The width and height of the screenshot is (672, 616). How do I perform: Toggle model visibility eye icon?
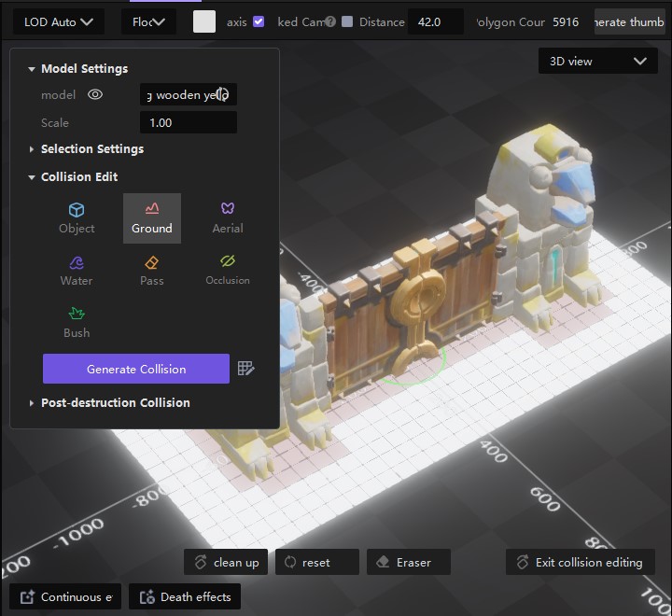tap(95, 94)
